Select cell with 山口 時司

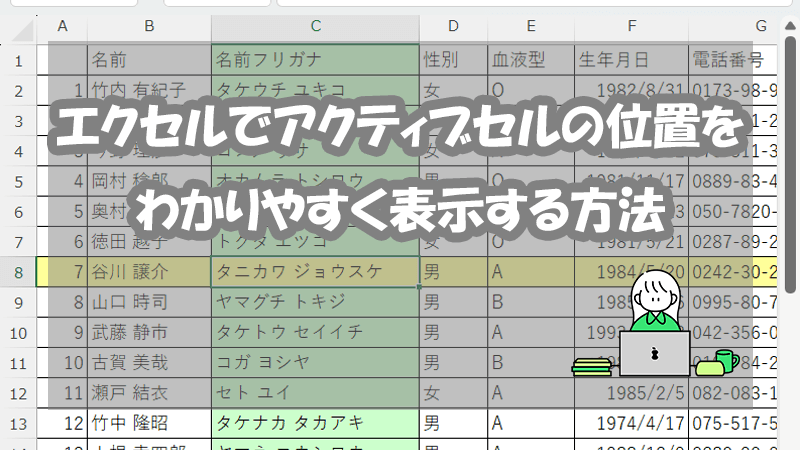[x=149, y=301]
